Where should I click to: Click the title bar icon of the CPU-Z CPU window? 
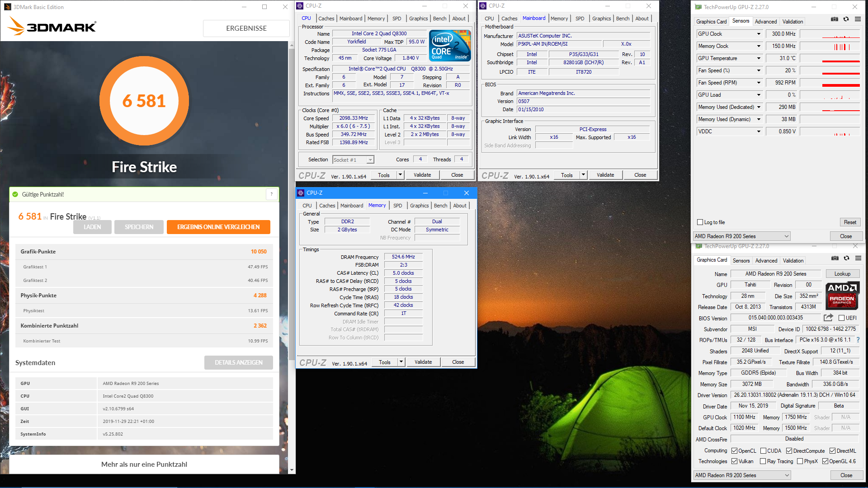click(x=300, y=6)
